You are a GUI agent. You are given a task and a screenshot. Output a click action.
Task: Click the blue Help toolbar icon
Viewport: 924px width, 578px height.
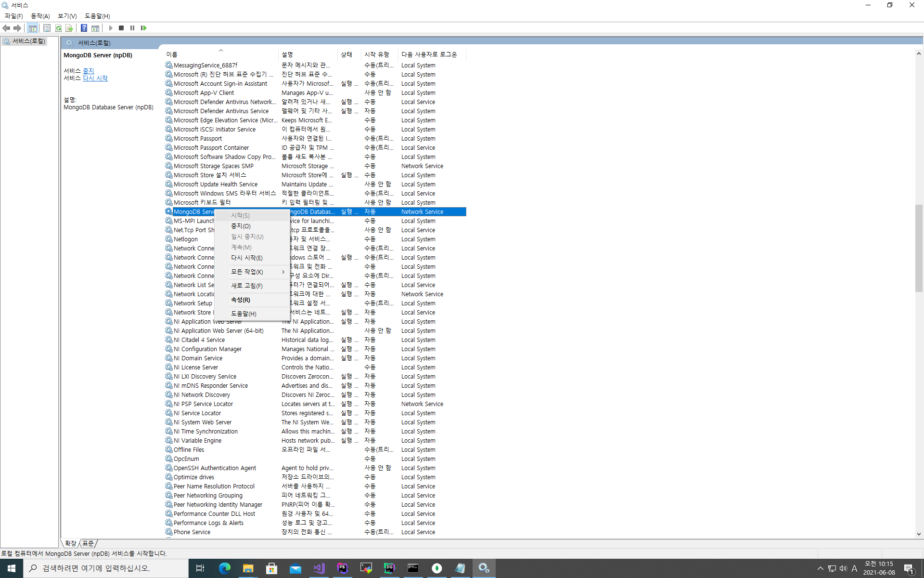coord(84,28)
